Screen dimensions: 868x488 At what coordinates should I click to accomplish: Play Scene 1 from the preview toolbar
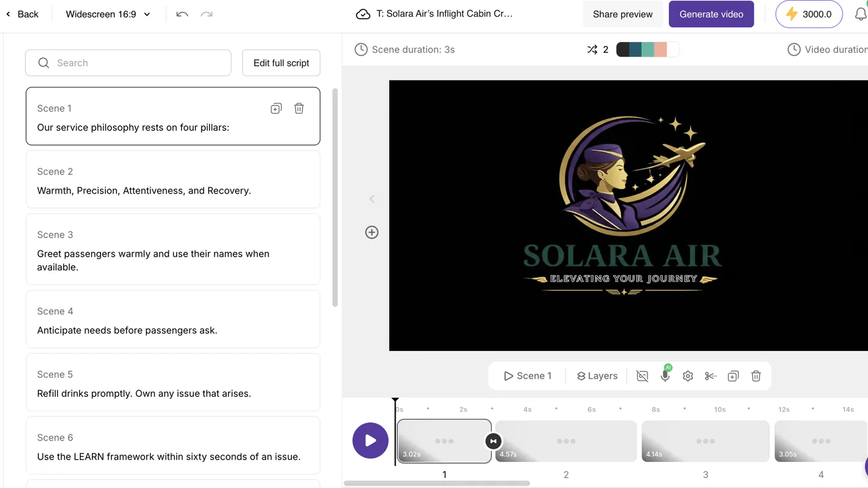(x=528, y=376)
